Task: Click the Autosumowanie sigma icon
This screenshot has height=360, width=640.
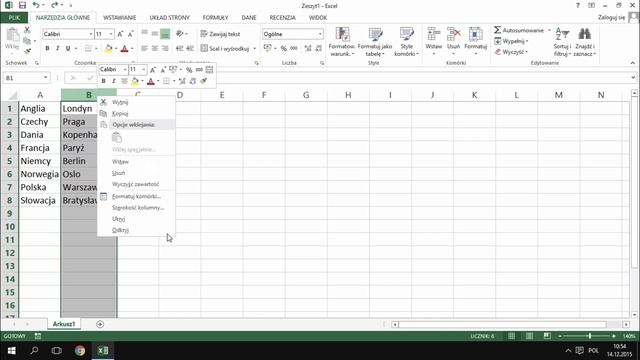Action: tap(498, 30)
